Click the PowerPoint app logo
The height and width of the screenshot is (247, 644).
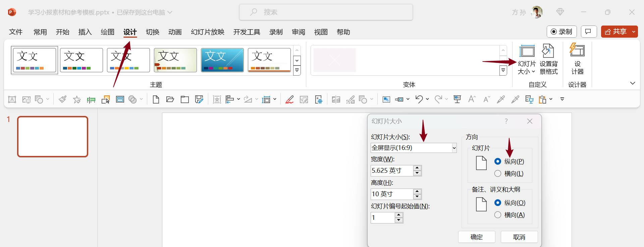pos(12,12)
